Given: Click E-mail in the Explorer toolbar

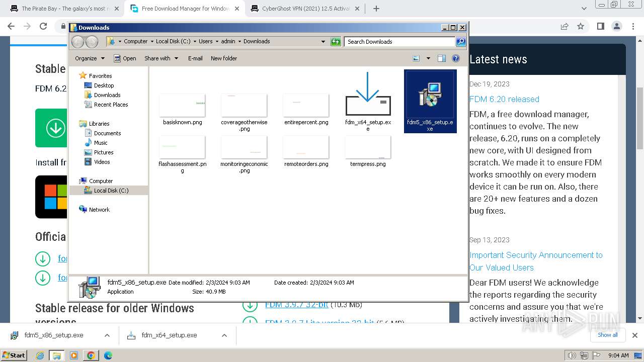Looking at the screenshot, I should pos(195,58).
